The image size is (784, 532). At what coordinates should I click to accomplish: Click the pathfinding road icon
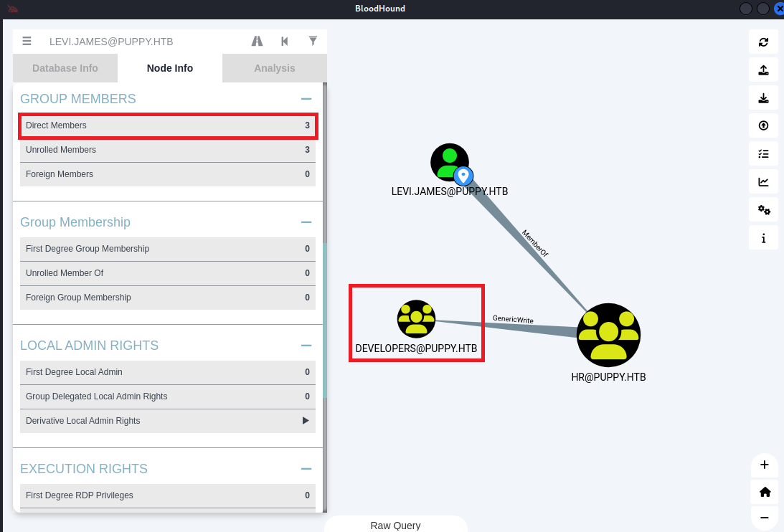pyautogui.click(x=257, y=42)
